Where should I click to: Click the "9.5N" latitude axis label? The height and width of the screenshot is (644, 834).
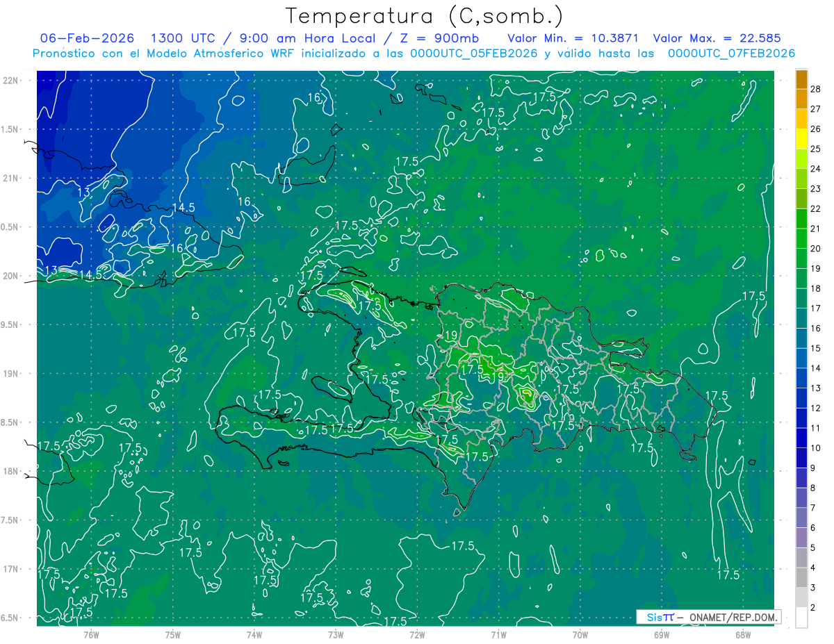click(10, 324)
